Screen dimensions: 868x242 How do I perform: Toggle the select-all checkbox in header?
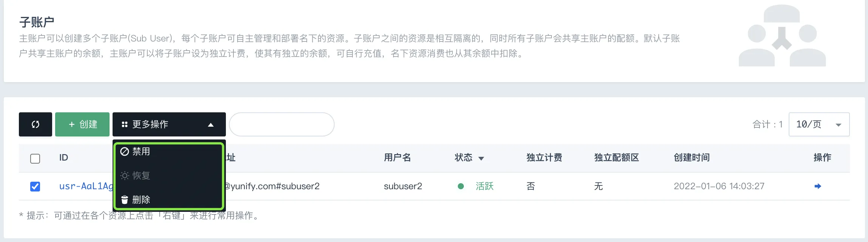pos(35,159)
